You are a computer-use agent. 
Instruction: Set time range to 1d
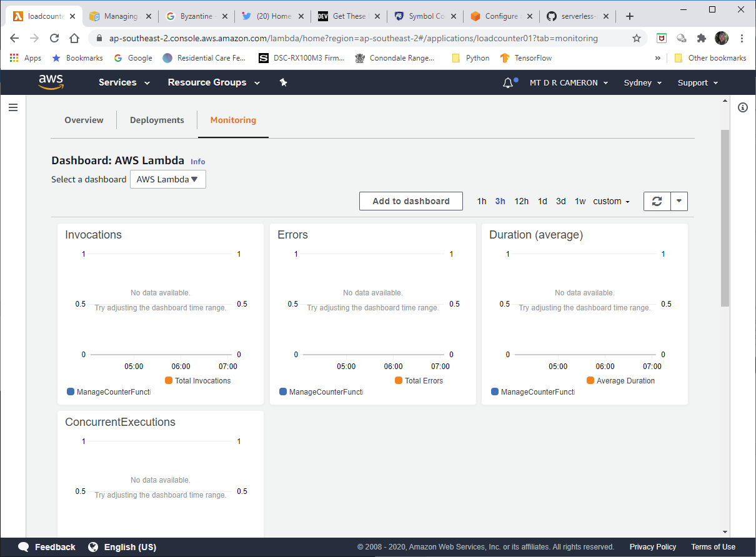click(x=542, y=201)
